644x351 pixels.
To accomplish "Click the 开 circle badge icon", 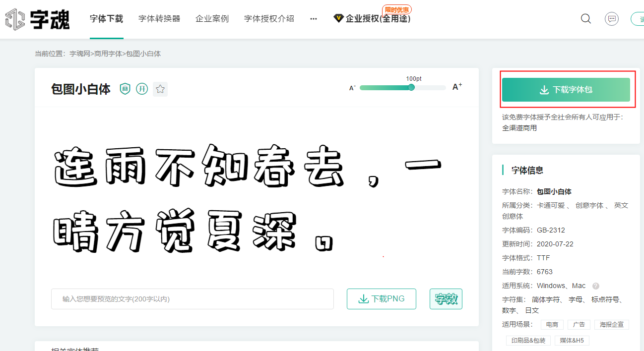I will click(142, 89).
